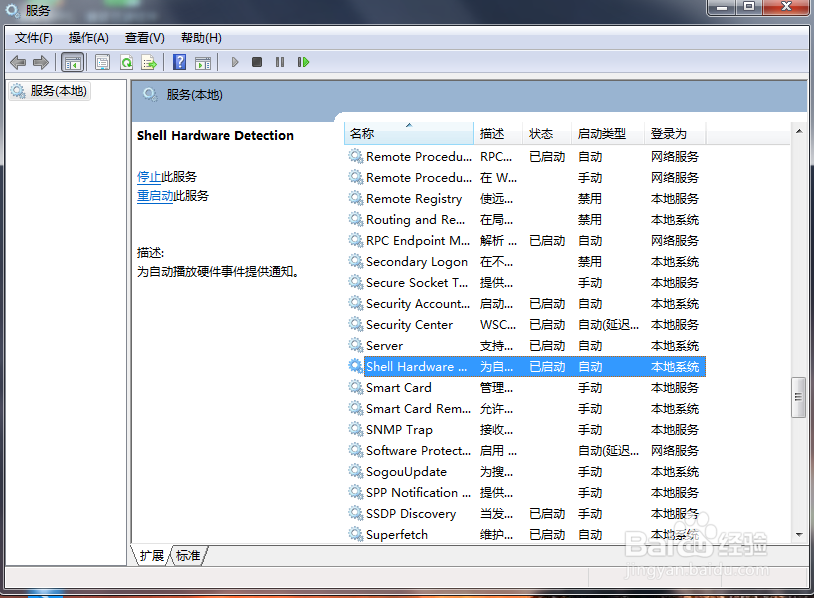Image resolution: width=814 pixels, height=598 pixels.
Task: Export the list via toolbar icon
Action: (x=149, y=63)
